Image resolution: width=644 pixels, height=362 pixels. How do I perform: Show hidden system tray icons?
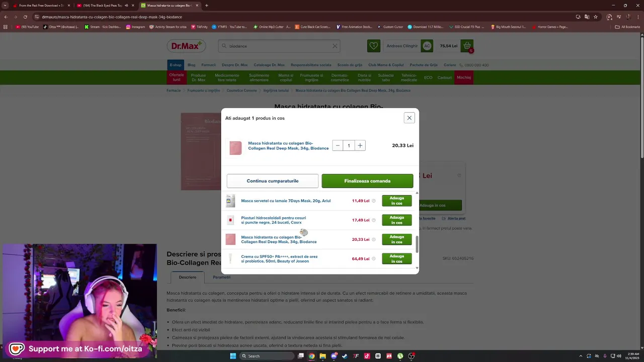581,356
